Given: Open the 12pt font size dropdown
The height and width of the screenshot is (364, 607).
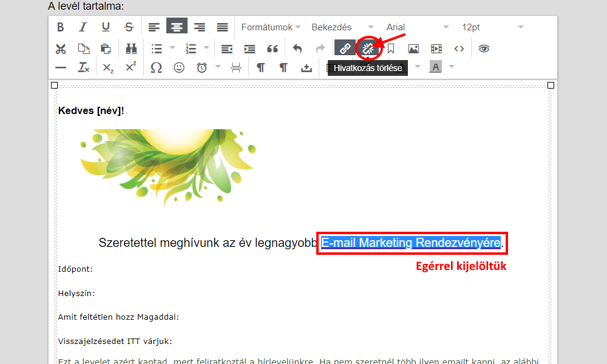Looking at the screenshot, I should pyautogui.click(x=492, y=27).
